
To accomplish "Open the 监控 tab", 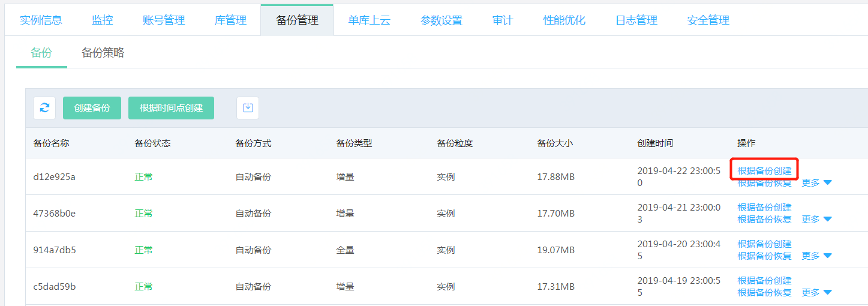I will tap(103, 20).
